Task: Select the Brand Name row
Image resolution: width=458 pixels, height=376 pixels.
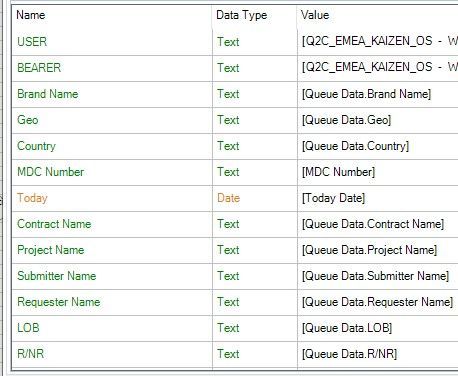Action: click(235, 94)
